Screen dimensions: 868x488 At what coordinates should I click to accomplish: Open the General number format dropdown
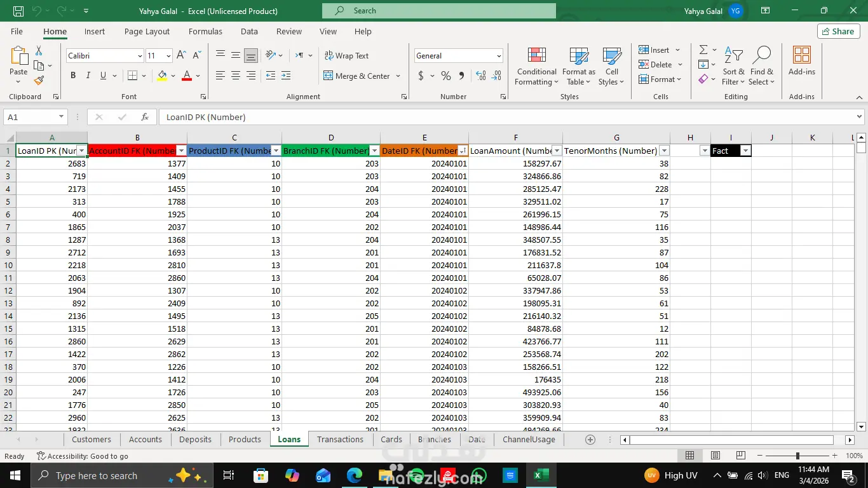point(499,56)
